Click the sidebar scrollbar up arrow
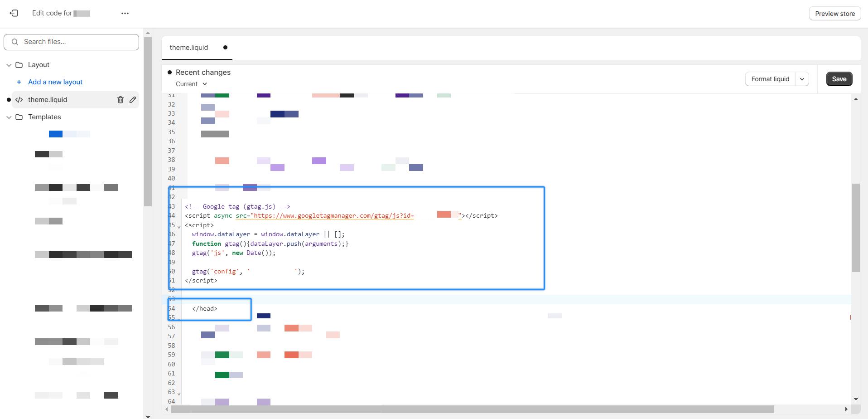868x419 pixels. click(x=148, y=33)
